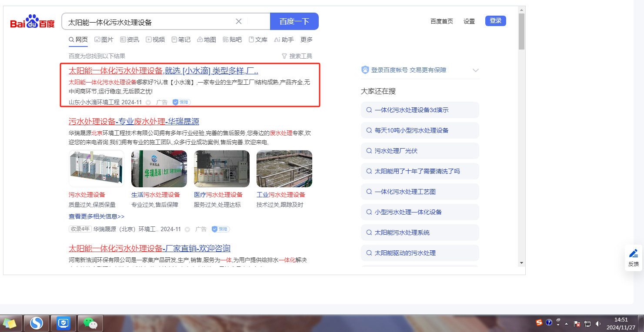Expand the 登录百度帐号 panel chevron
The width and height of the screenshot is (644, 332).
(x=476, y=70)
